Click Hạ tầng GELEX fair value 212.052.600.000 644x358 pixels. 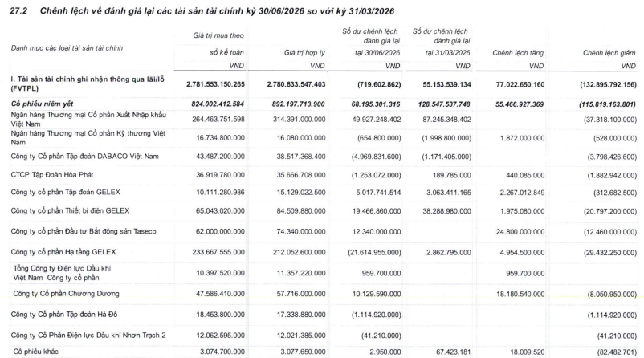pyautogui.click(x=299, y=252)
